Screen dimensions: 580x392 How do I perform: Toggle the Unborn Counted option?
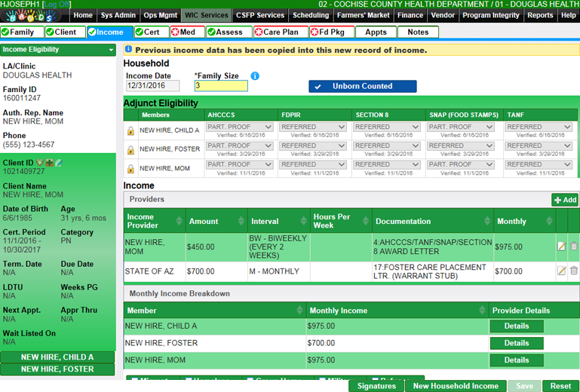362,86
